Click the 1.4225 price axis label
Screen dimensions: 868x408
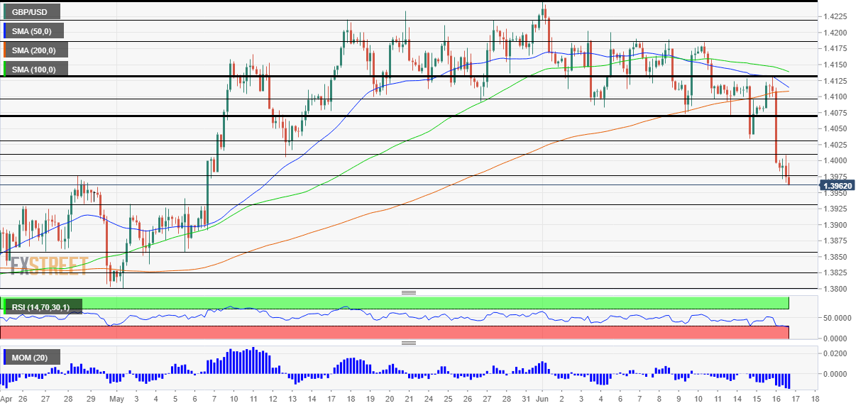click(835, 16)
